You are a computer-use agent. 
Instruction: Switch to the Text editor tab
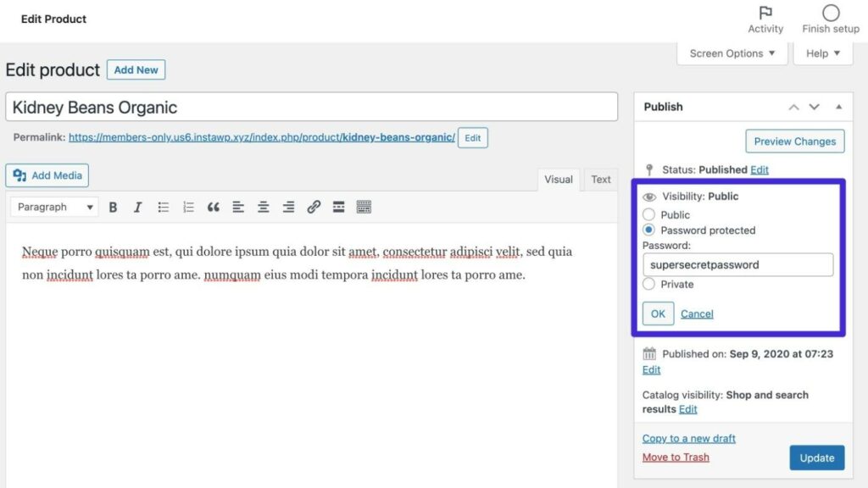pyautogui.click(x=601, y=180)
